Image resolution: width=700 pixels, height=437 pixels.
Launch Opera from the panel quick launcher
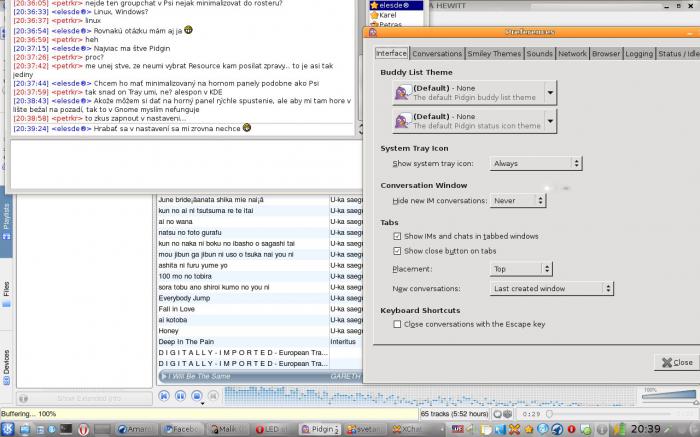click(83, 430)
